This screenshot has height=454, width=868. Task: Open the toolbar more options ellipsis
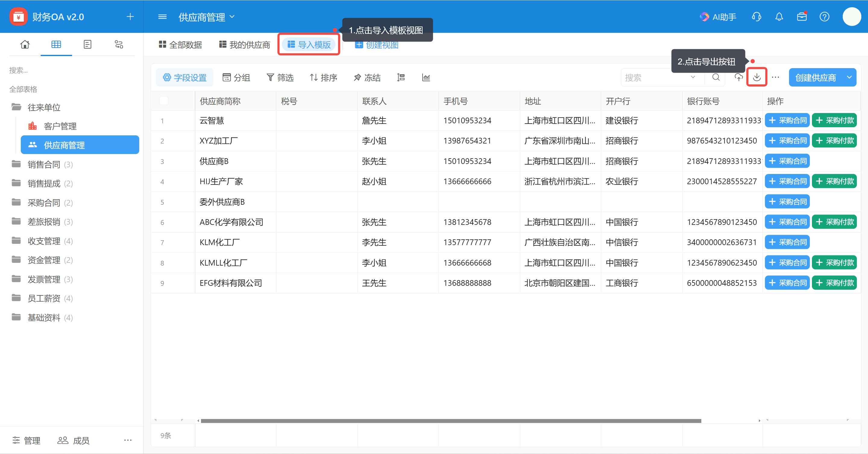click(x=775, y=77)
